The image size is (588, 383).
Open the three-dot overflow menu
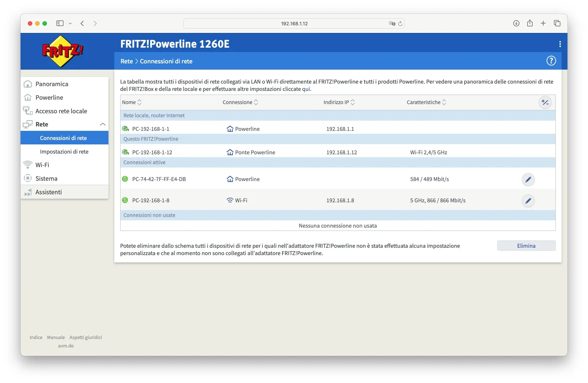click(x=560, y=44)
